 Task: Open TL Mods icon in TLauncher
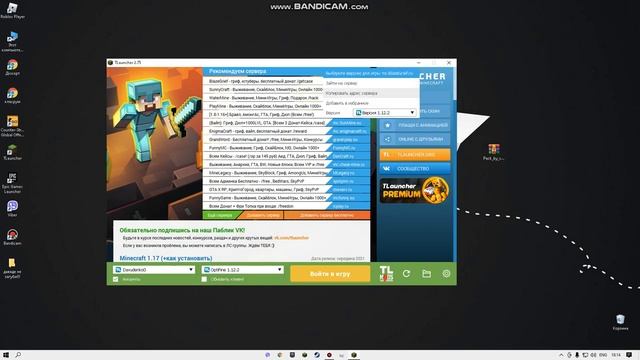coord(386,273)
